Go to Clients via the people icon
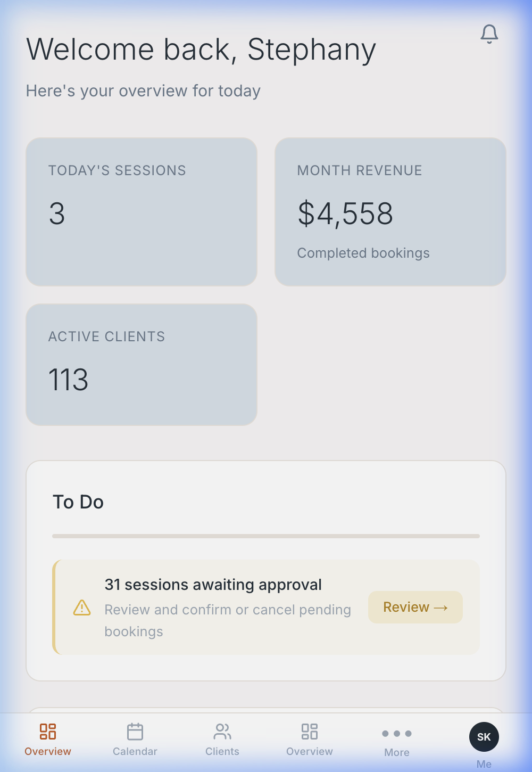Viewport: 532px width, 772px height. (222, 731)
